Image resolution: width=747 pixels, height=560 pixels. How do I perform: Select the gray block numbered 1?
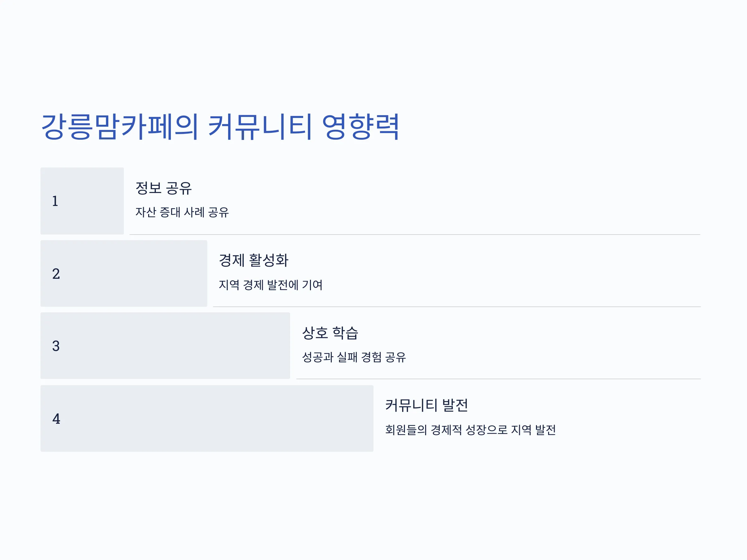(82, 201)
